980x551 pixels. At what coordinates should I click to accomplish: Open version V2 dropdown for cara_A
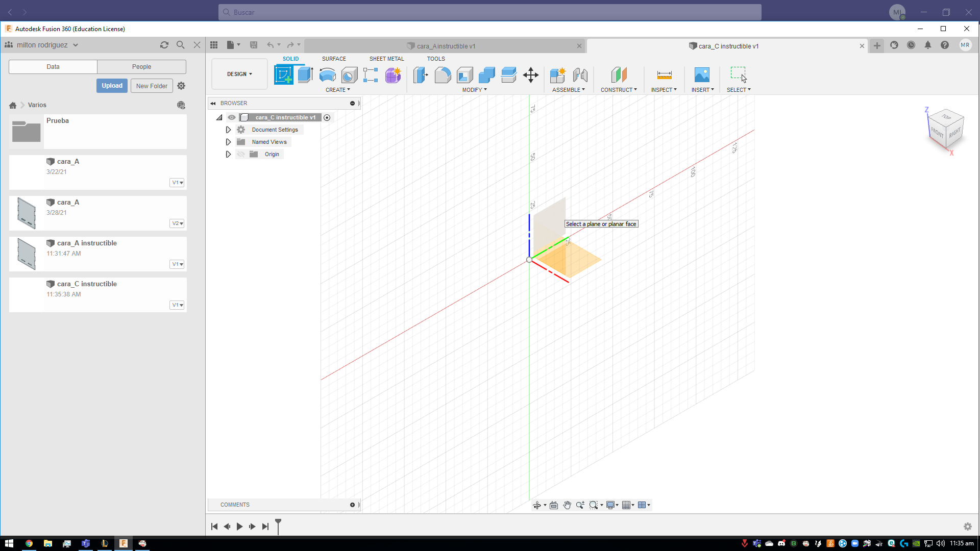point(177,223)
